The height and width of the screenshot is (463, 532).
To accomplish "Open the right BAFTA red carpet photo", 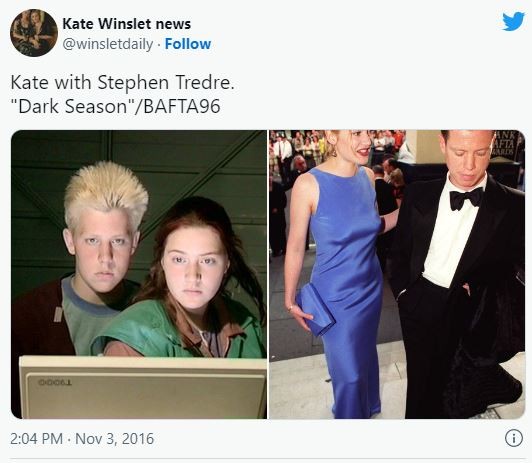I will pos(397,274).
